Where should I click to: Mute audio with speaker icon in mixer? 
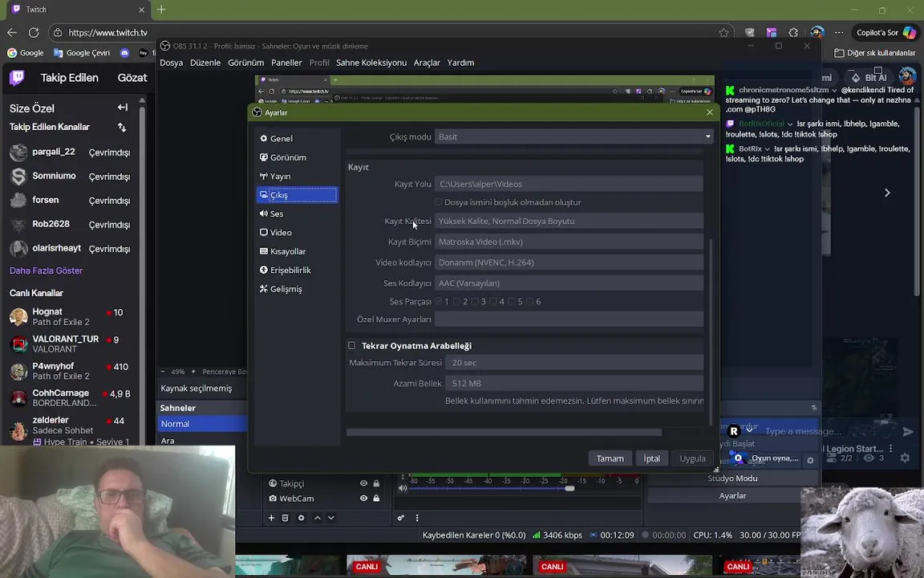pos(403,488)
